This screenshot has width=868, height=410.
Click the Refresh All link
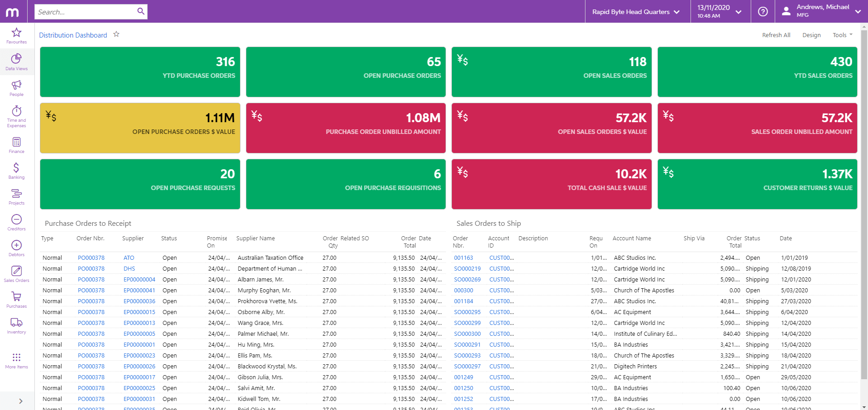(x=776, y=35)
